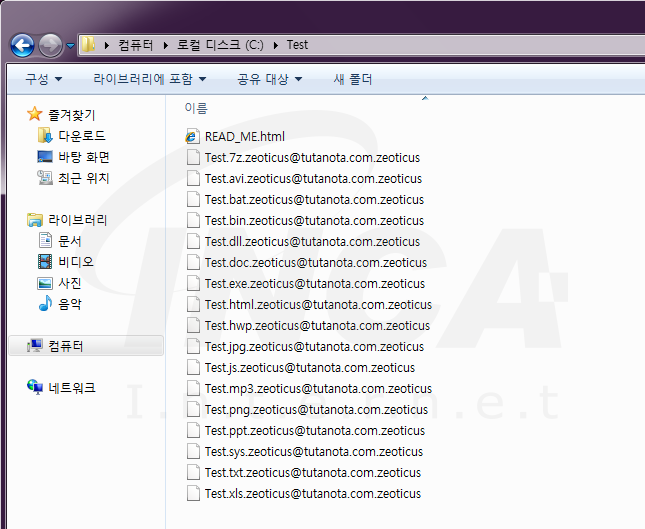The height and width of the screenshot is (529, 645).
Task: Select Test.mp3.zeoticus@tutanota.com.zeoticus file
Action: [318, 388]
